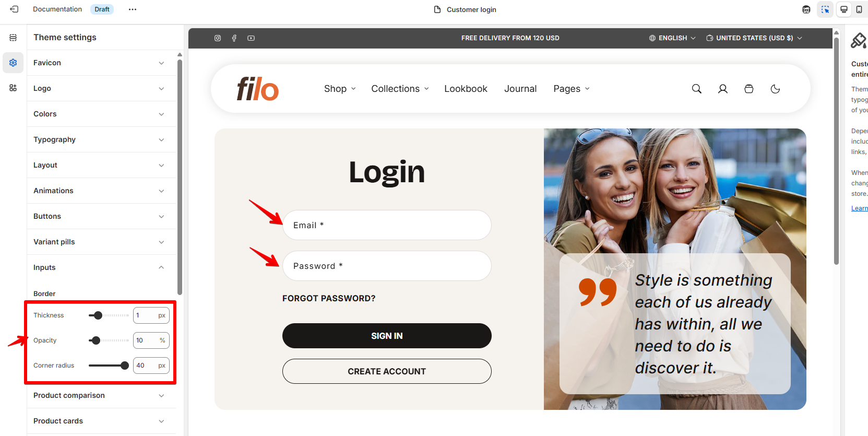Toggle dark mode with the moon icon
Image resolution: width=868 pixels, height=436 pixels.
(x=776, y=89)
